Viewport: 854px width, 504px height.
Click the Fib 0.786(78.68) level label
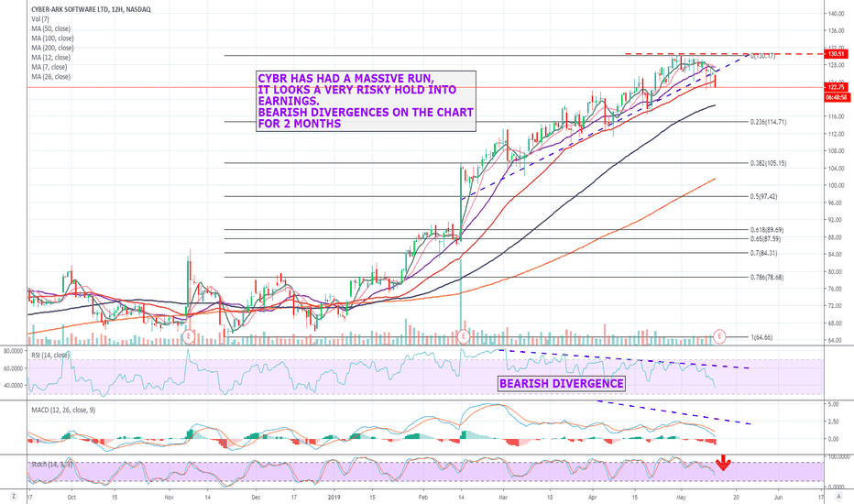point(767,278)
